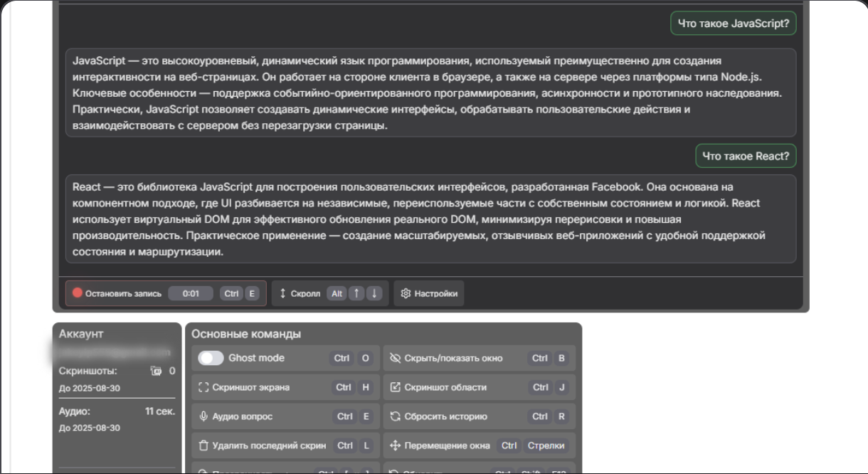868x474 pixels.
Task: Click the microphone icon for Аудио вопрос
Action: tap(203, 416)
